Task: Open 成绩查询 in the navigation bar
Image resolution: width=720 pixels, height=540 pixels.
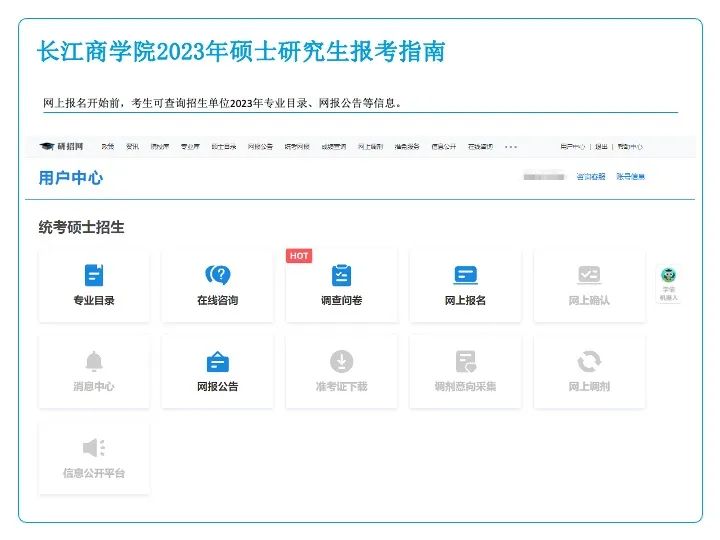Action: click(334, 146)
